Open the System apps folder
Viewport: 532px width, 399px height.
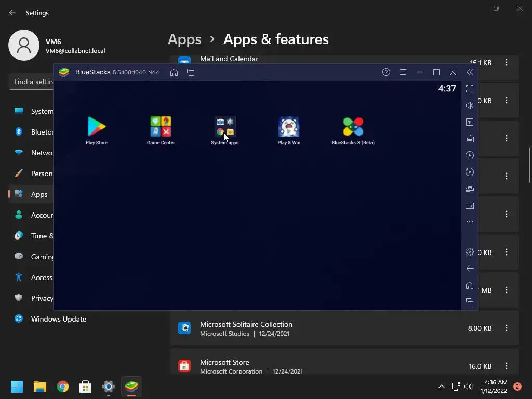(x=224, y=130)
